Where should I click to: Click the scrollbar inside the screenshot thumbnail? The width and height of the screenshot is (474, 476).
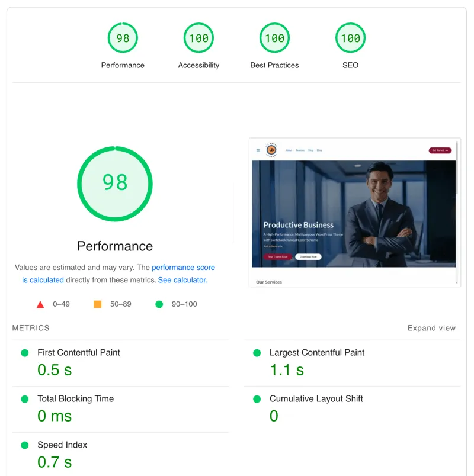pos(457,212)
